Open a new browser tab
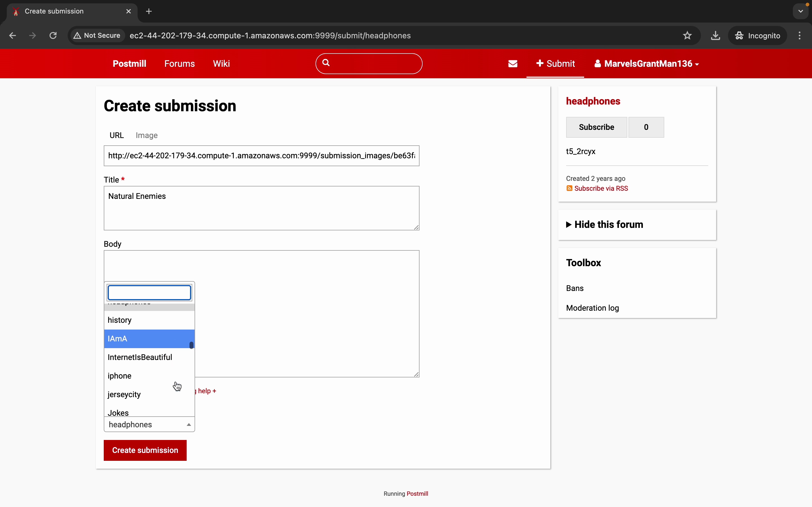 [149, 11]
